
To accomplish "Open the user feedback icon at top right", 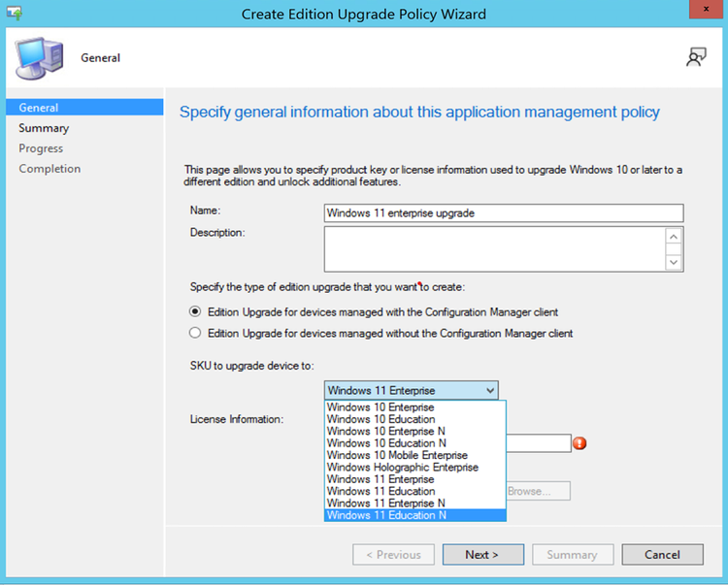I will 696,57.
